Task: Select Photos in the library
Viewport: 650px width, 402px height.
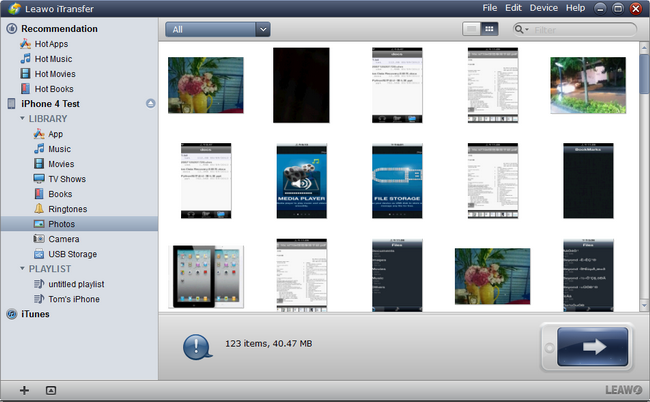Action: point(79,224)
